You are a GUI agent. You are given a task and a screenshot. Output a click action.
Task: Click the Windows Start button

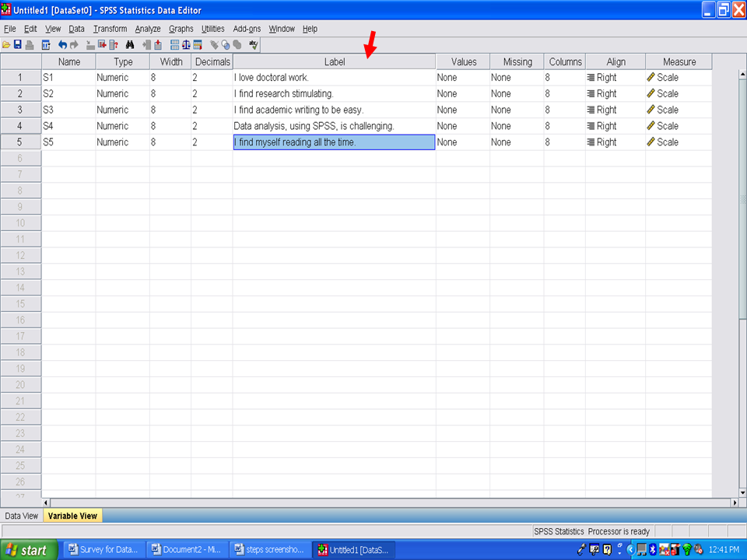coord(29,550)
